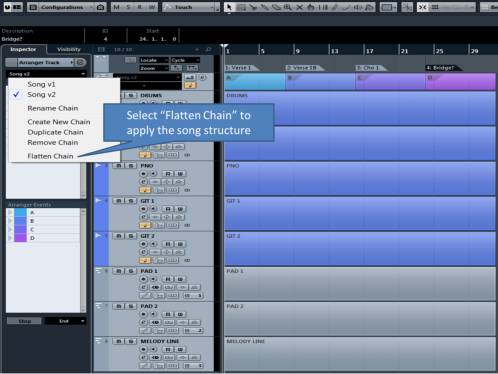Click bar 17 on the ruler

pyautogui.click(x=369, y=51)
